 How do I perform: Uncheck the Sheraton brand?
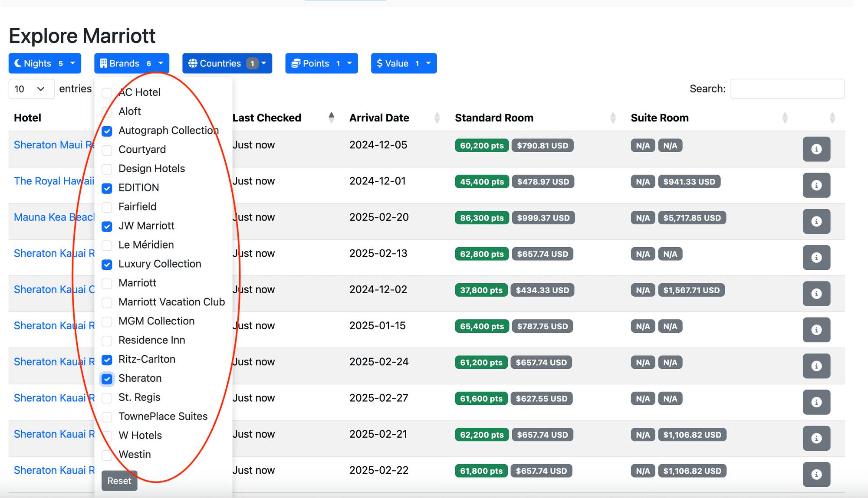[x=107, y=379]
